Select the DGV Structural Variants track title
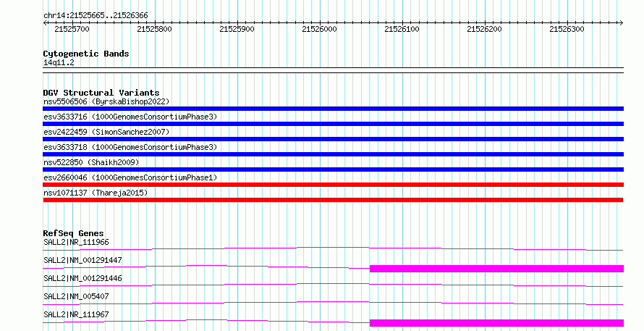The height and width of the screenshot is (331, 644). tap(101, 93)
